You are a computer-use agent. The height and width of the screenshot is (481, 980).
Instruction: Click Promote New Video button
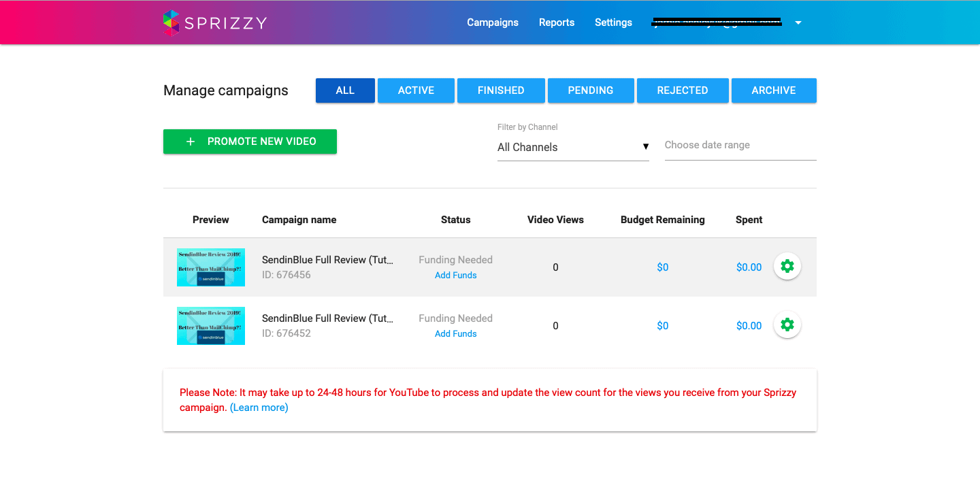[250, 142]
